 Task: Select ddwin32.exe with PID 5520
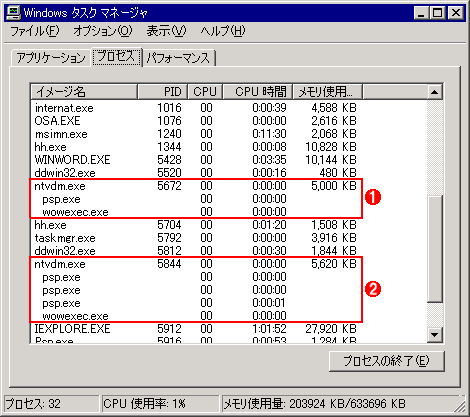point(196,173)
